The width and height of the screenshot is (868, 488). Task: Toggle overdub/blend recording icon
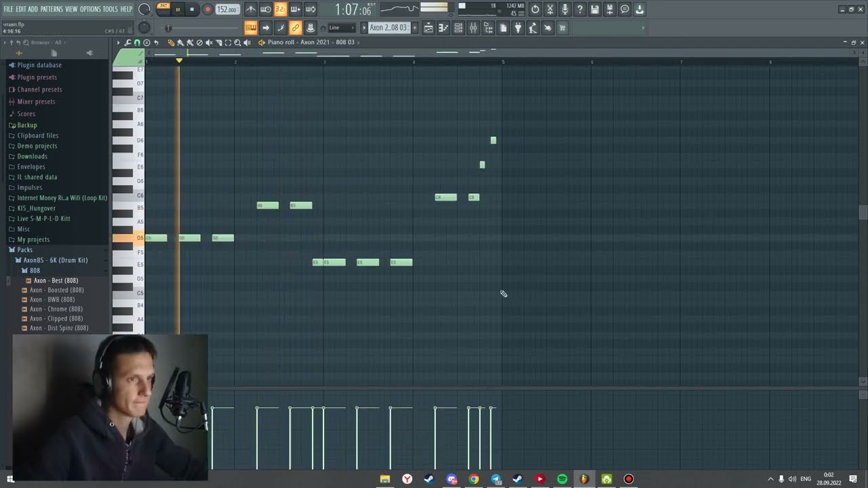[x=295, y=9]
